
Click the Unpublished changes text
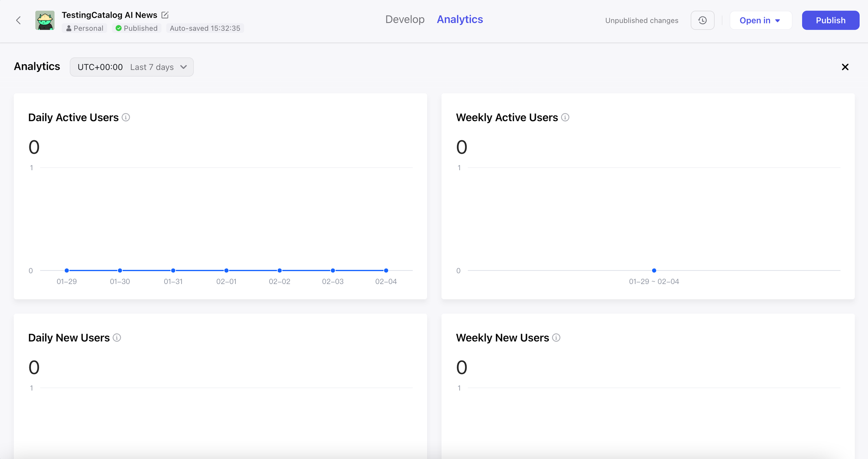642,20
